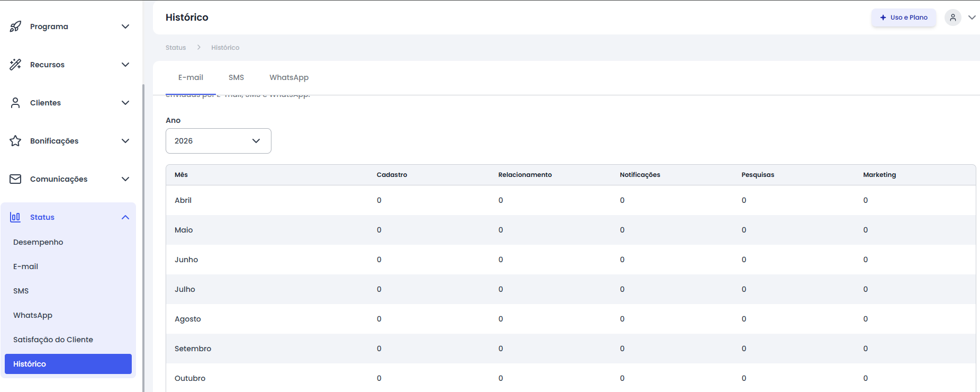The width and height of the screenshot is (980, 392).
Task: Select the Outubro row month cell
Action: (190, 378)
